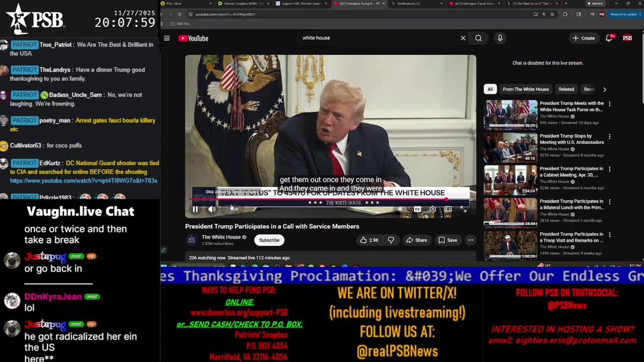Open options for Cabinet Meeting Apr. 30 video

[x=610, y=169]
